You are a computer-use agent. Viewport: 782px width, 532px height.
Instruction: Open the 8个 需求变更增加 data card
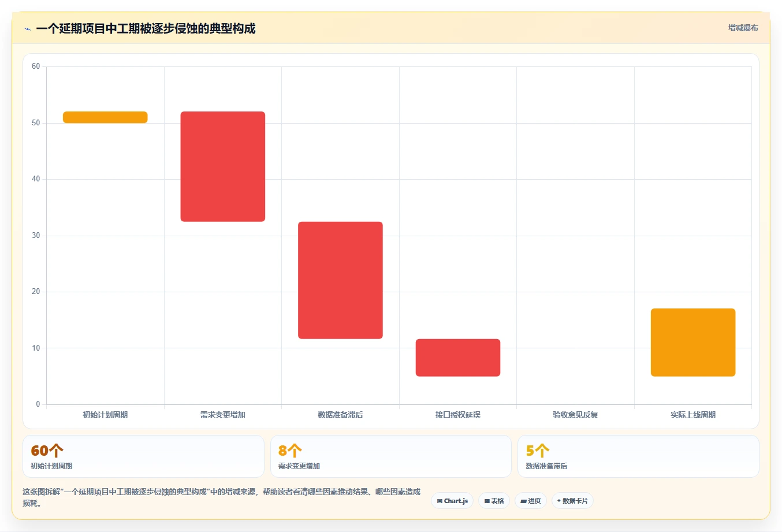(391, 456)
